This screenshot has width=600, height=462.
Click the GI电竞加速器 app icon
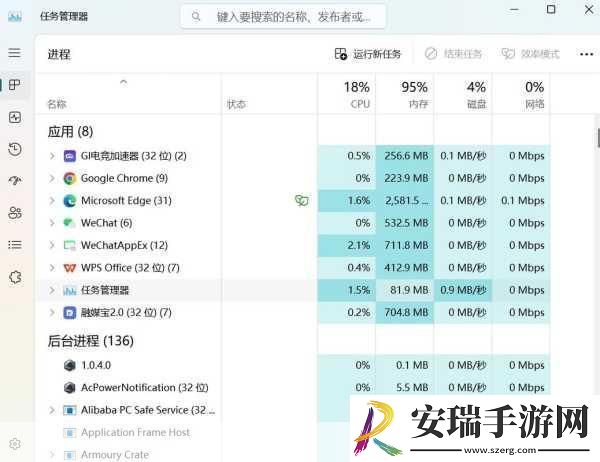(x=70, y=156)
